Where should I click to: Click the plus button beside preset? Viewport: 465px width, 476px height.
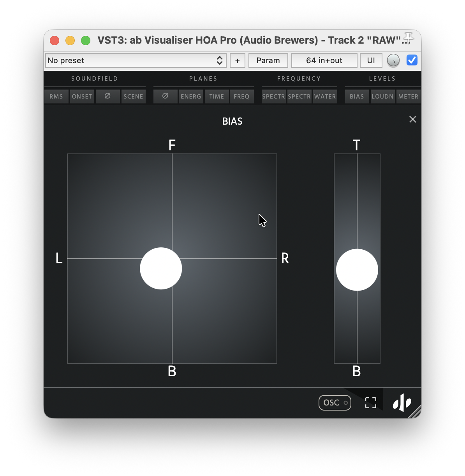coord(238,60)
